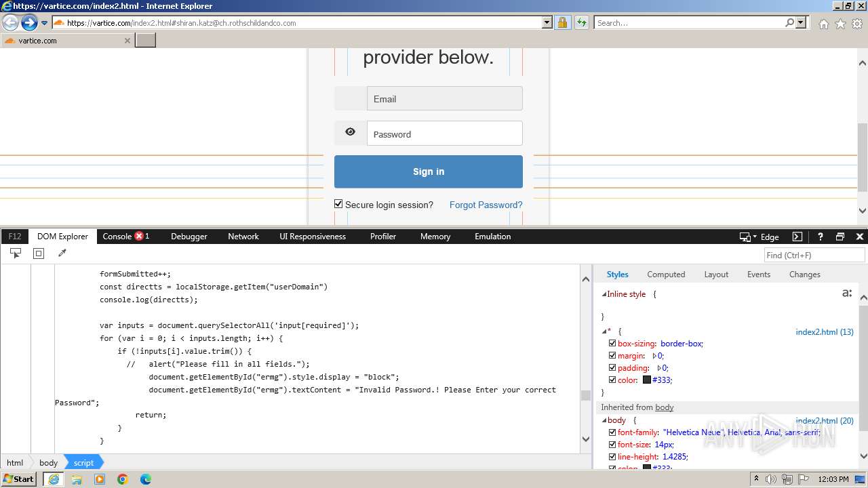This screenshot has height=488, width=868.
Task: Toggle box-sizing border-box style checkbox
Action: [x=612, y=344]
